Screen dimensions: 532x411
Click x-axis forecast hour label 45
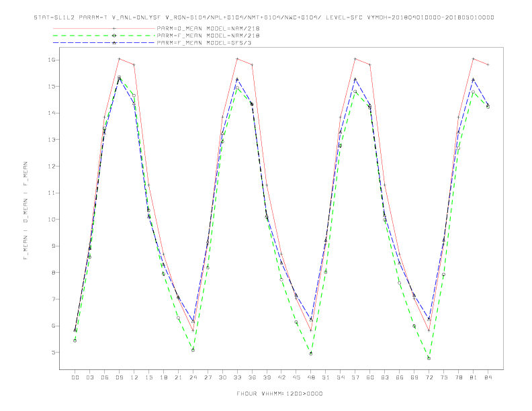[x=296, y=377]
